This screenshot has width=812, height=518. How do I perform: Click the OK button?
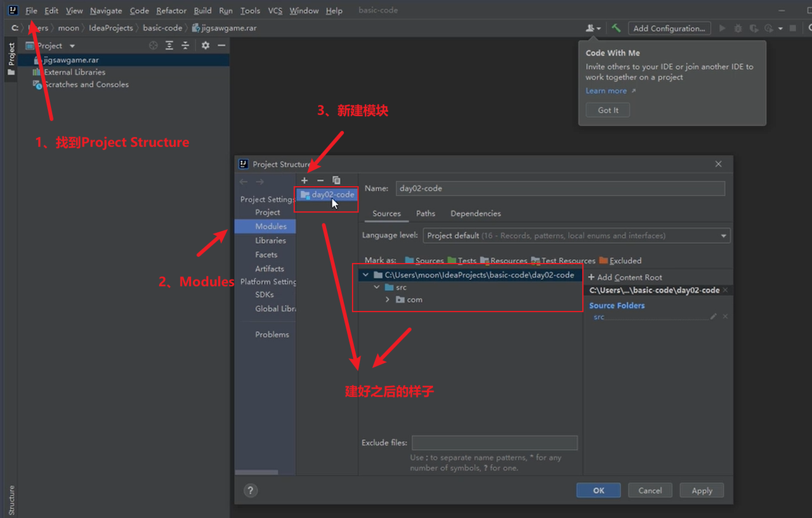(x=599, y=491)
